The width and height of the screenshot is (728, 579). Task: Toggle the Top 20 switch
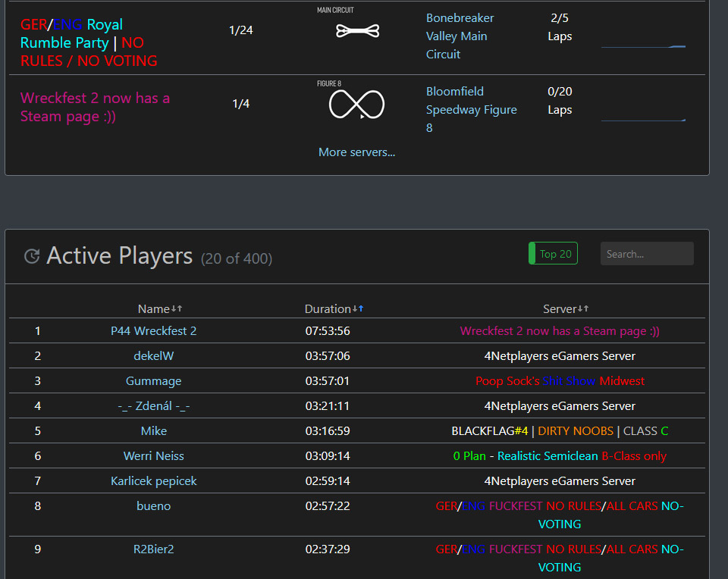(x=553, y=253)
